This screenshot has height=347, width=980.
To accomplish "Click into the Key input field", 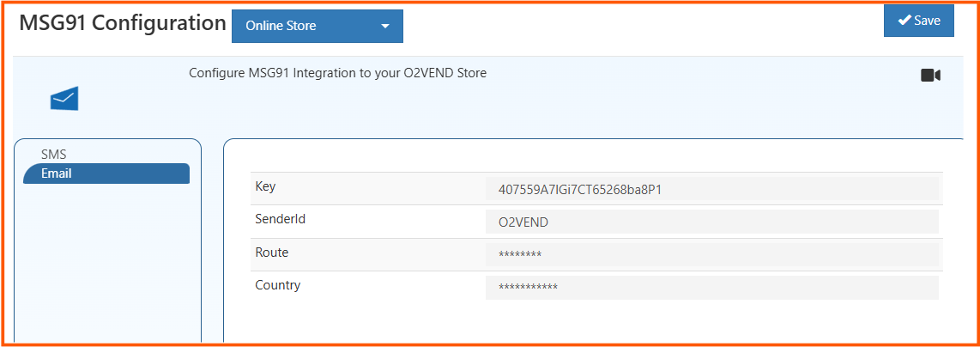I will coord(711,189).
